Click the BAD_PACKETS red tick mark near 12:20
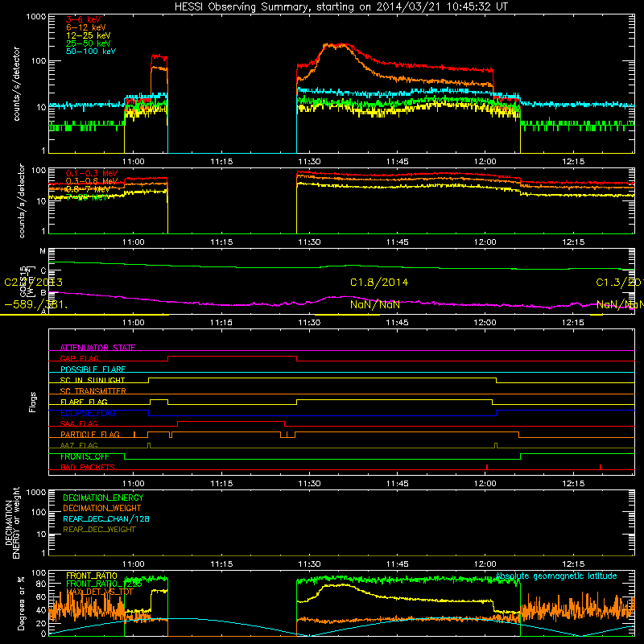Screen dimensions: 644x644 (x=601, y=467)
